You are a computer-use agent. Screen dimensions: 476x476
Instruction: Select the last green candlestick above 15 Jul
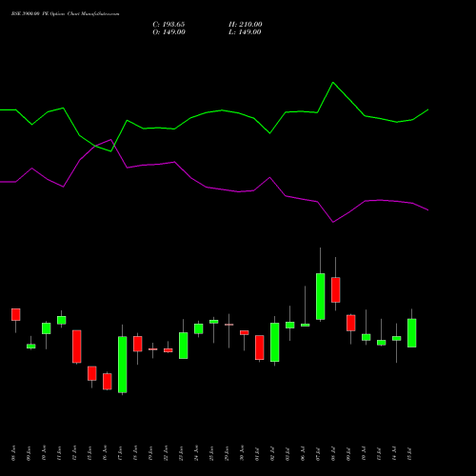click(412, 333)
